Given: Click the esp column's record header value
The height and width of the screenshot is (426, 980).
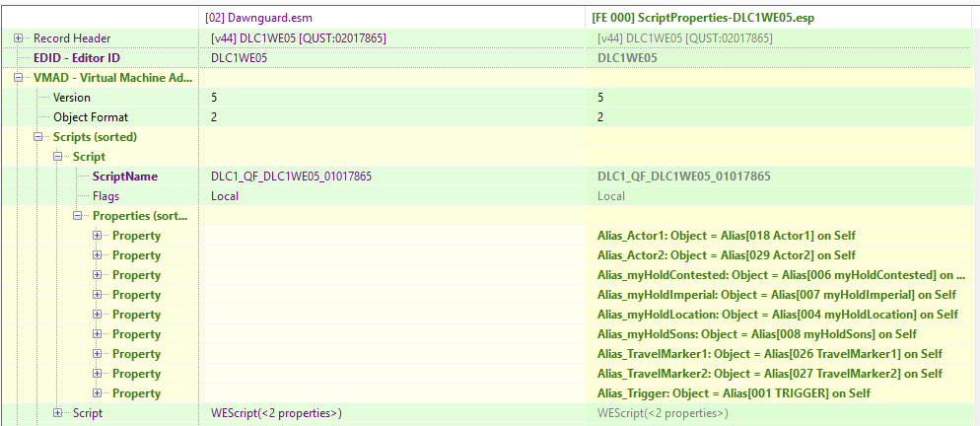Looking at the screenshot, I should point(685,38).
